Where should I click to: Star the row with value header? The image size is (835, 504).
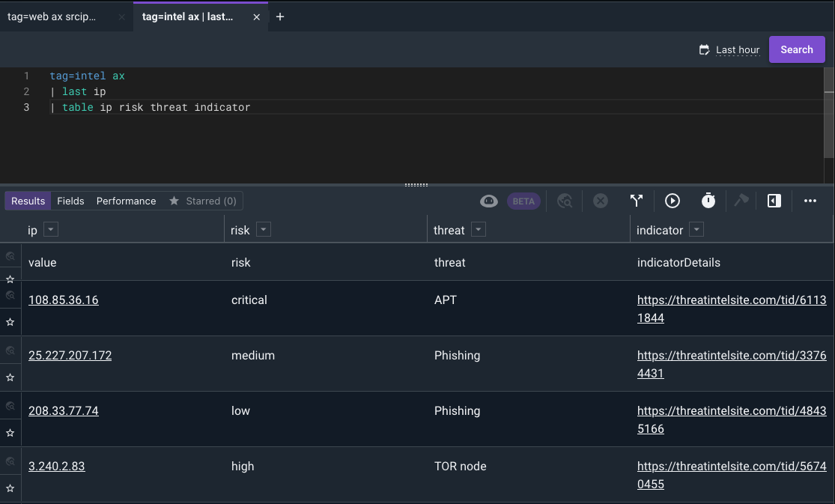pyautogui.click(x=10, y=279)
